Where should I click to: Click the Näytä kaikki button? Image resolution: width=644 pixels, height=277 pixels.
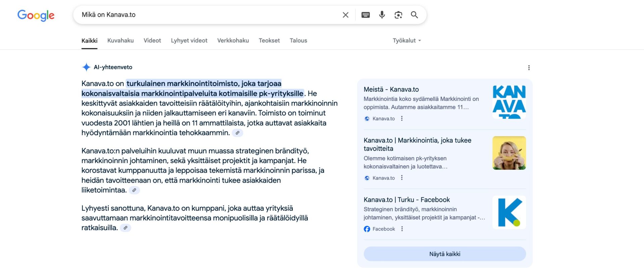pyautogui.click(x=445, y=254)
